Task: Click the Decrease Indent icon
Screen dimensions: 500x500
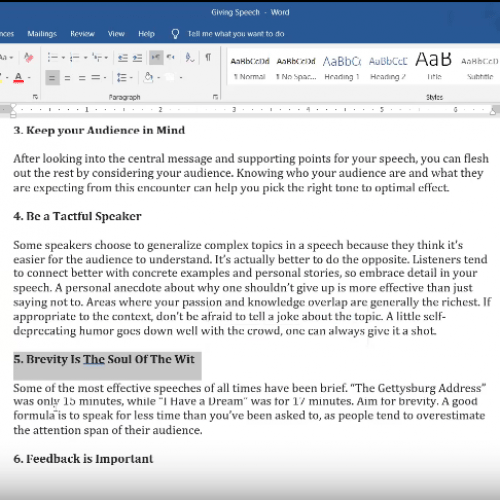Action: point(123,58)
